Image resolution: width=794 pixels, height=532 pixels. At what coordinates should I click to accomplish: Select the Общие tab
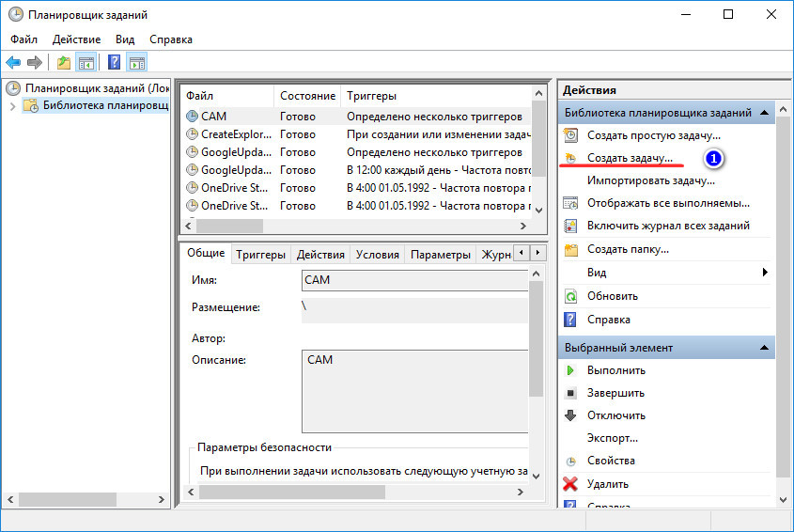point(206,253)
